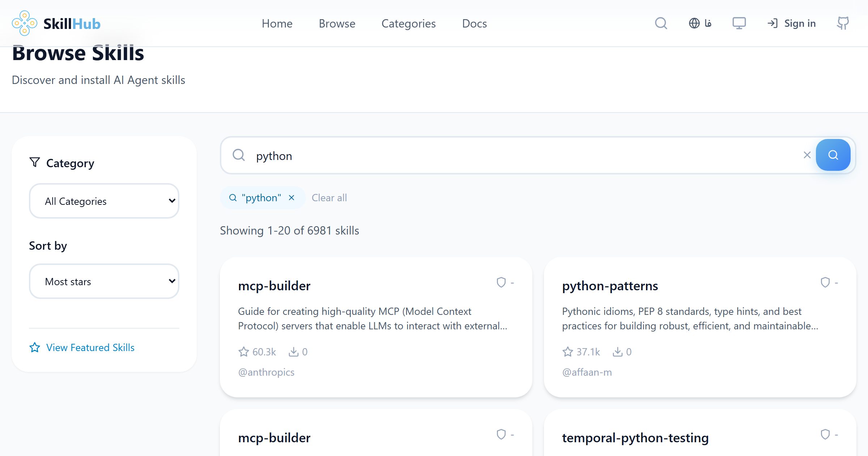Go to the Docs page

(x=474, y=23)
